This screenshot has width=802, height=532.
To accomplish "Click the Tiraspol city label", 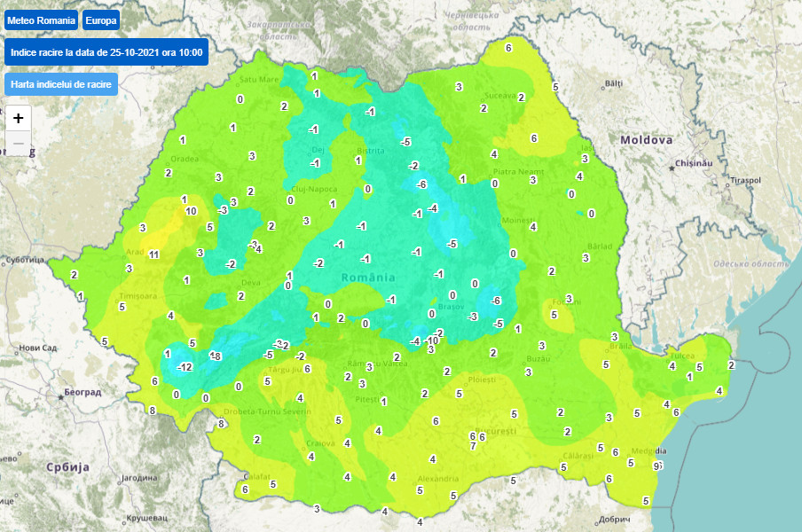I will (x=744, y=180).
